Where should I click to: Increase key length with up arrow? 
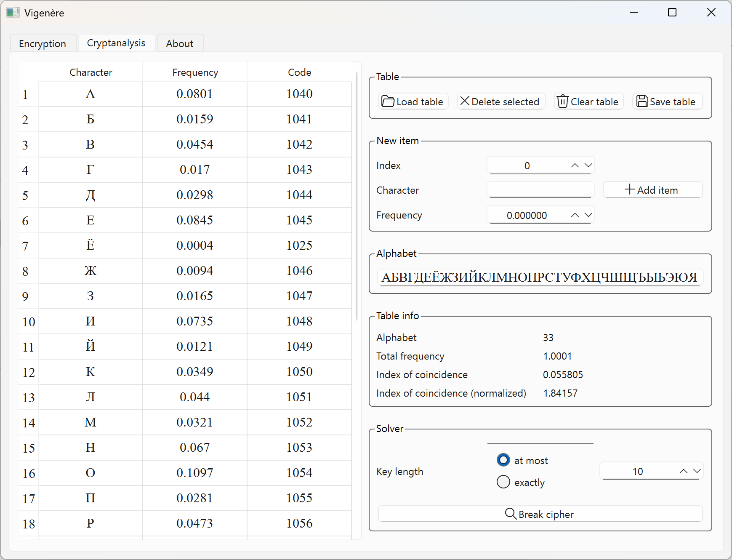(684, 471)
